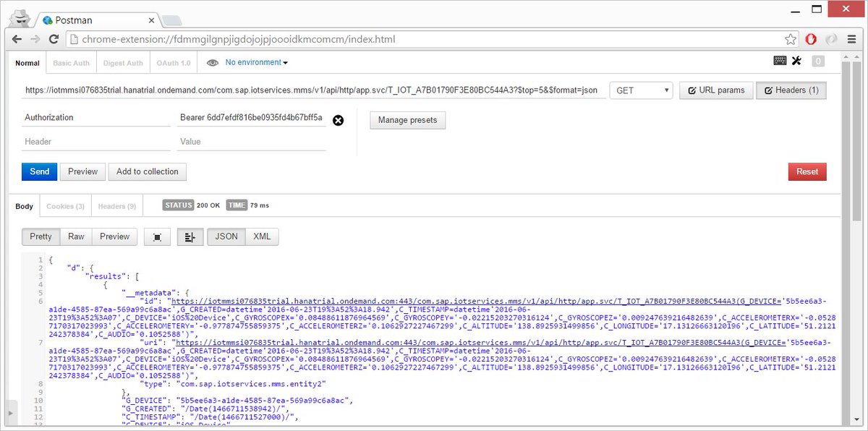
Task: Click the red Opera extension icon
Action: [811, 39]
